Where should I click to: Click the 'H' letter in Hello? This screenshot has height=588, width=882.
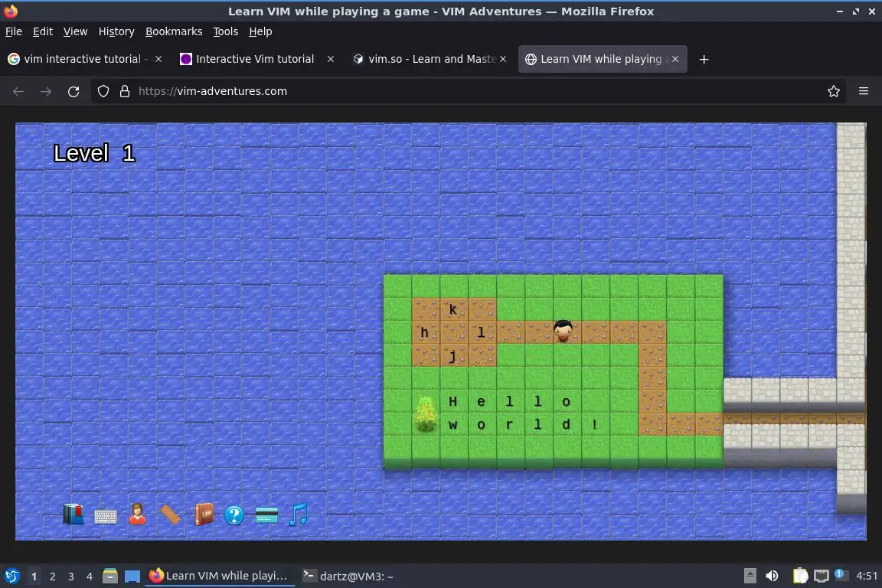coord(453,401)
